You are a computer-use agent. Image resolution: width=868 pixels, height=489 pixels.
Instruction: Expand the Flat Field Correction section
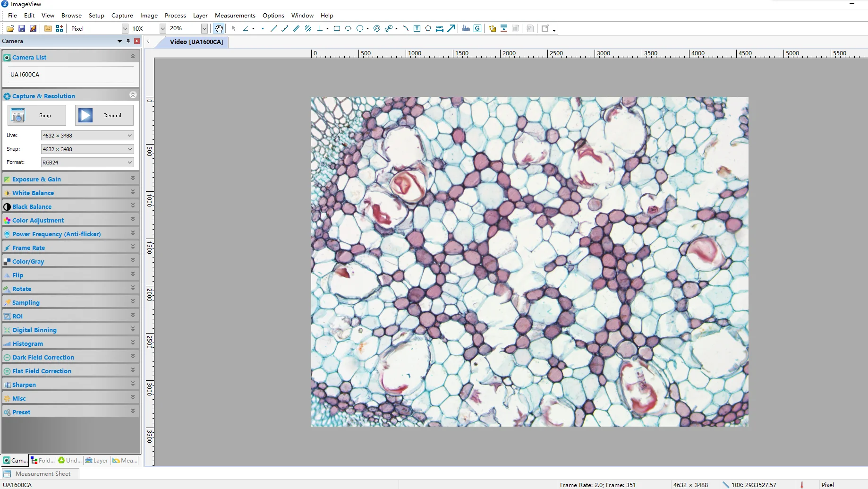pos(71,371)
